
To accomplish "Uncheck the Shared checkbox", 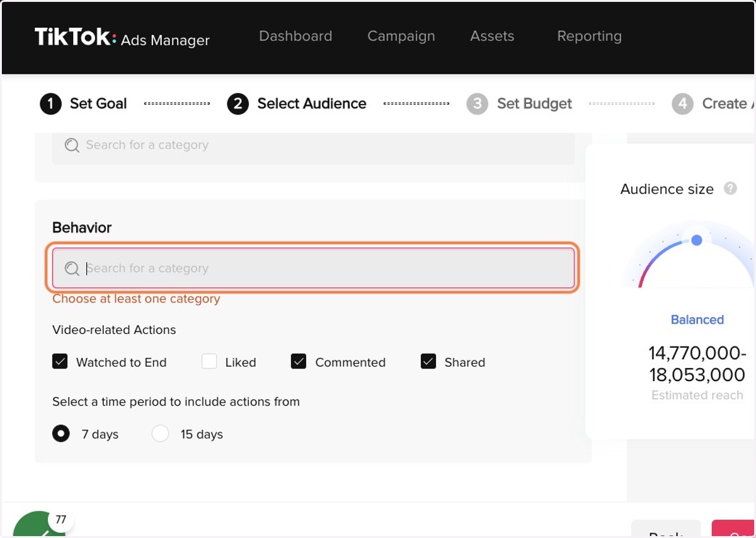I will pos(428,362).
